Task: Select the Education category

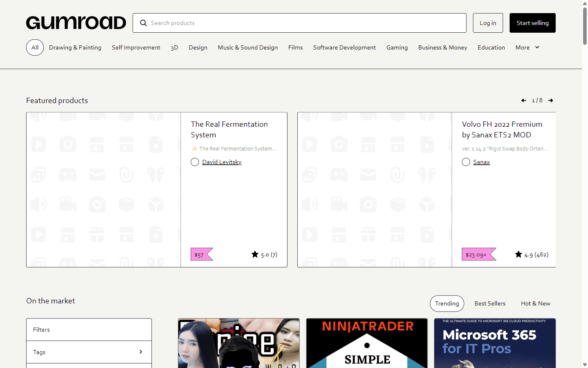Action: click(491, 47)
